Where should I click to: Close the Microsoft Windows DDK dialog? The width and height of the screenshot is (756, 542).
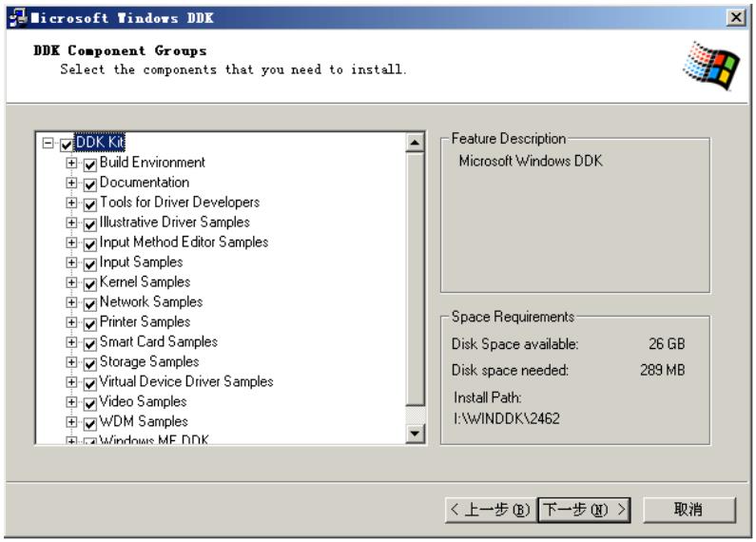(x=736, y=18)
